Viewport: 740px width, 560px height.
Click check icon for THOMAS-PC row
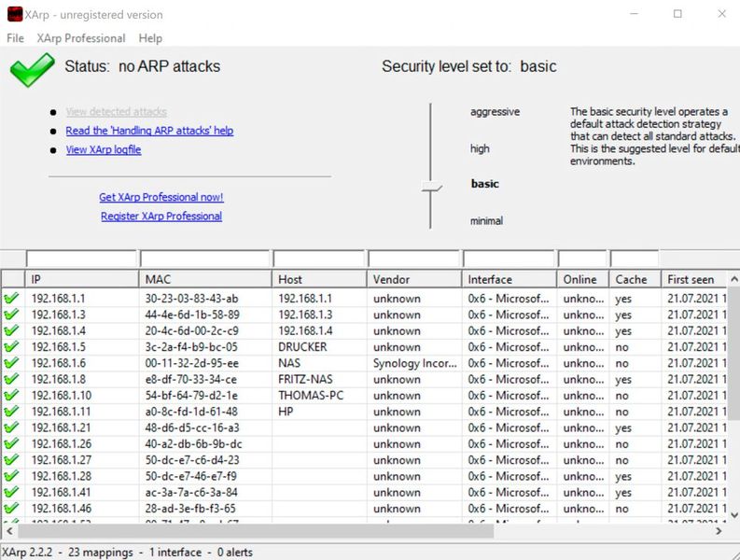coord(11,396)
